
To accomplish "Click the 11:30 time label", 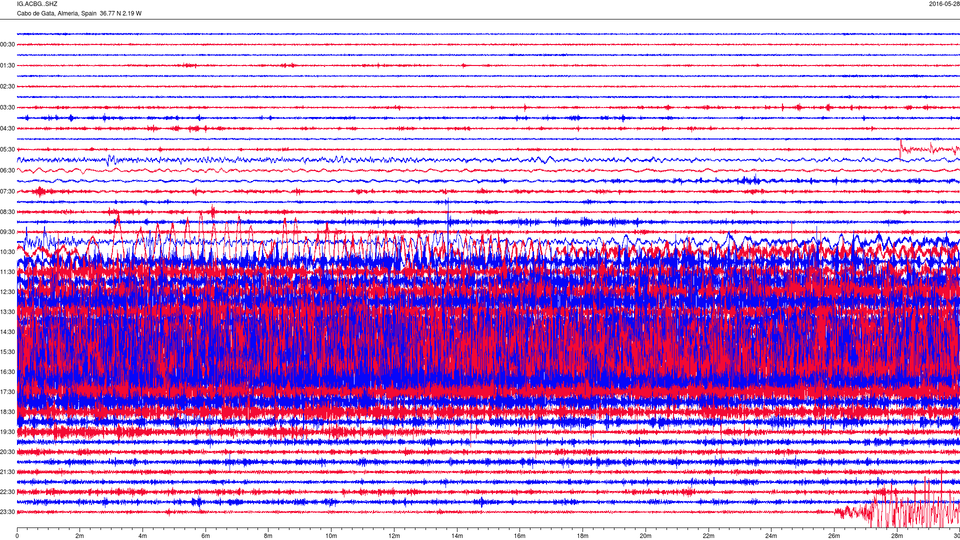I will coord(7,272).
